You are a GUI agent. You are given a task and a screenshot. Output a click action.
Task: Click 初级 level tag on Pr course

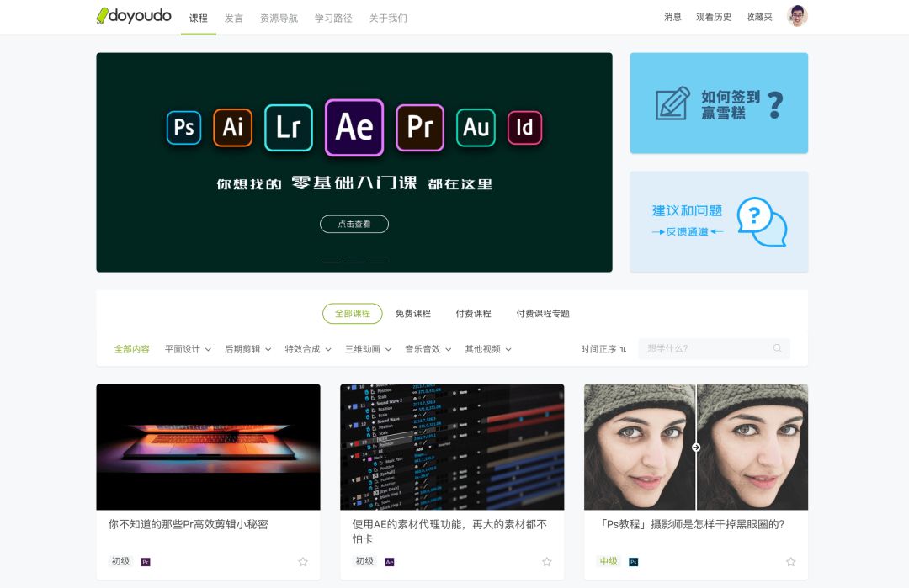pyautogui.click(x=120, y=561)
